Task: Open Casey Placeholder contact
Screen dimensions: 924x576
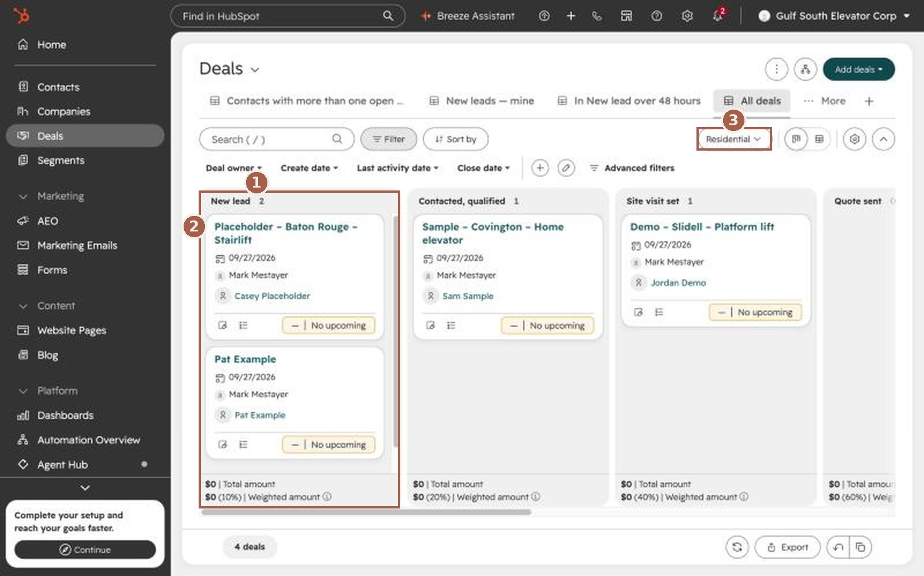Action: (272, 296)
